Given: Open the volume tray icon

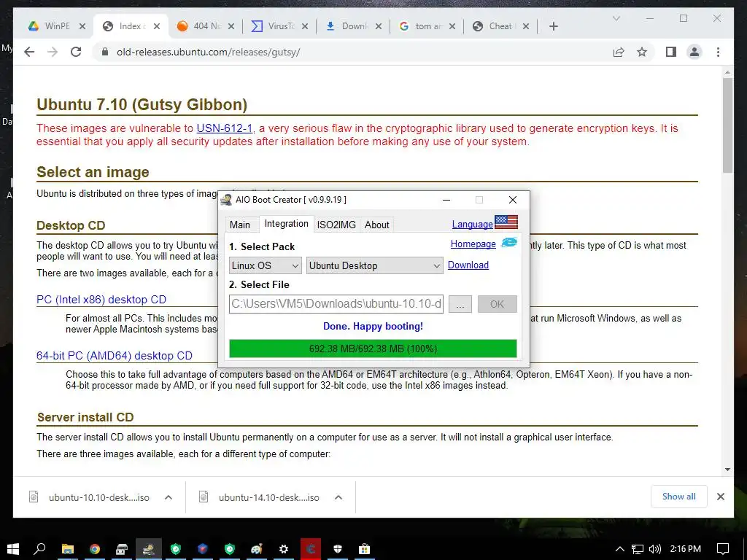Looking at the screenshot, I should [x=655, y=549].
